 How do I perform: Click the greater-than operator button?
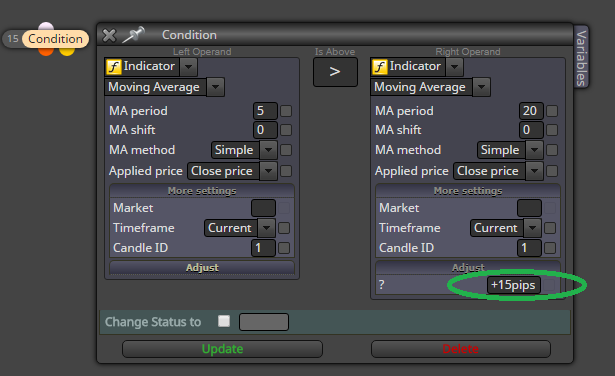tap(335, 72)
